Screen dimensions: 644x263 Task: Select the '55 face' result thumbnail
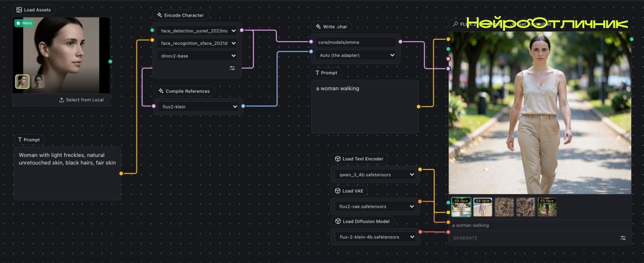click(547, 207)
